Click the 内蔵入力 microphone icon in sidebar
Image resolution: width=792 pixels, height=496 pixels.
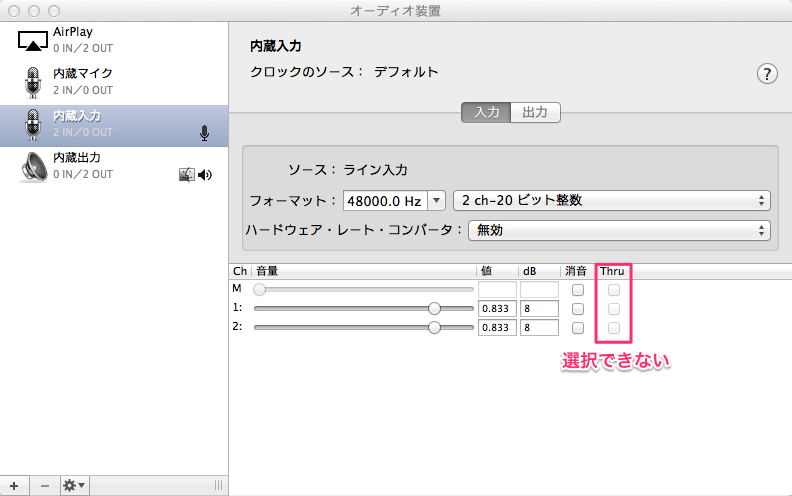[x=33, y=124]
